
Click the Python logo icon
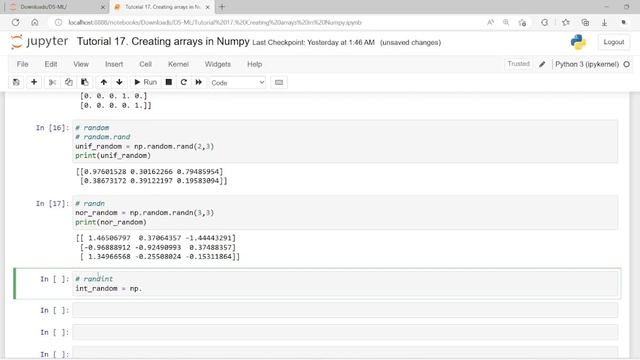pos(578,42)
